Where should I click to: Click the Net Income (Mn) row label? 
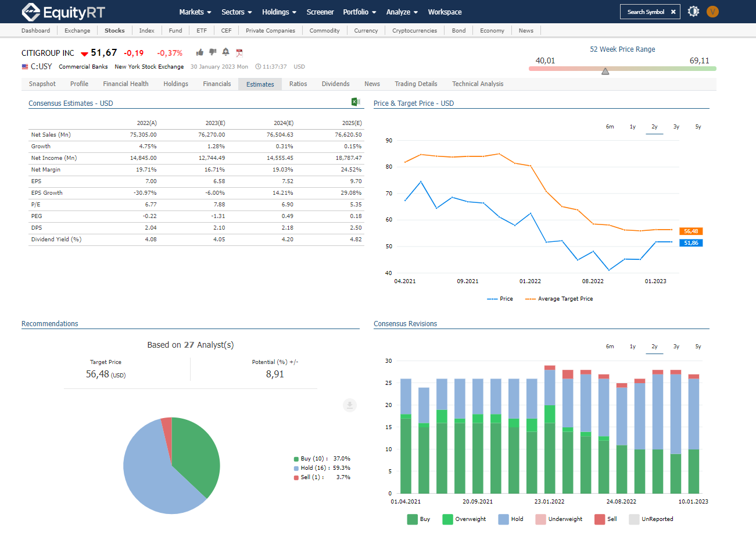54,158
